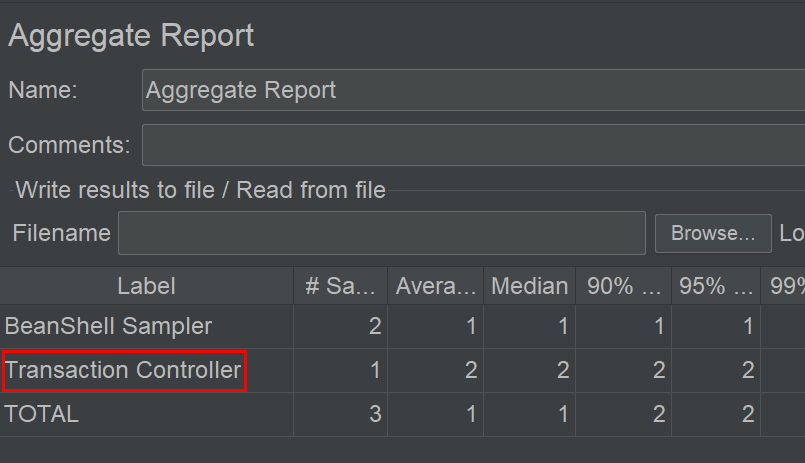This screenshot has width=805, height=463.
Task: Click the Median column header
Action: (529, 286)
